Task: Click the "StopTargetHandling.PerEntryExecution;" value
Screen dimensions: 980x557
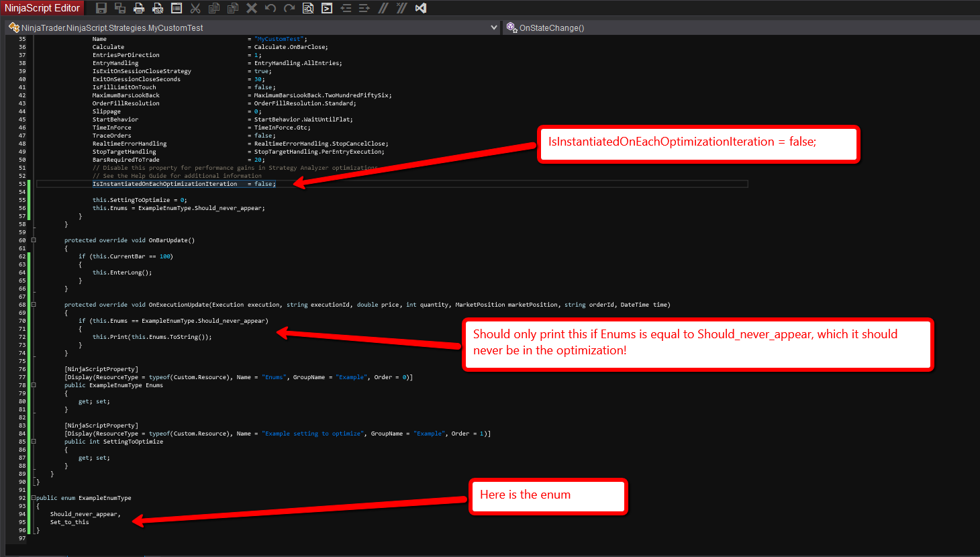Action: (320, 152)
